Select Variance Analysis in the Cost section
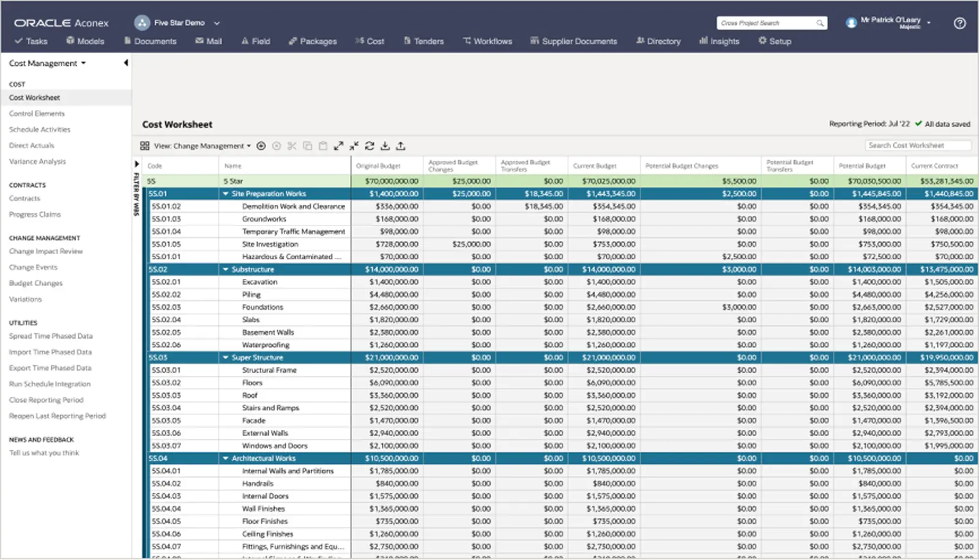The width and height of the screenshot is (979, 560). tap(38, 161)
